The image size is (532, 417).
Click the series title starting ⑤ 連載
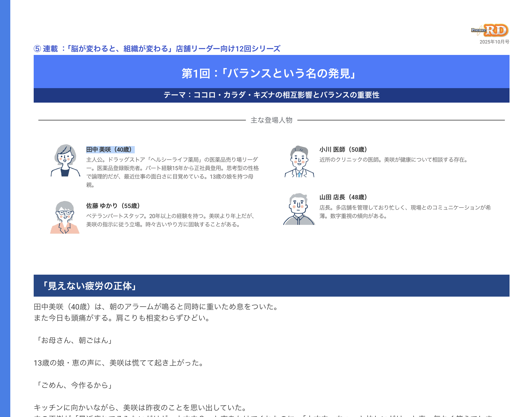pos(157,49)
